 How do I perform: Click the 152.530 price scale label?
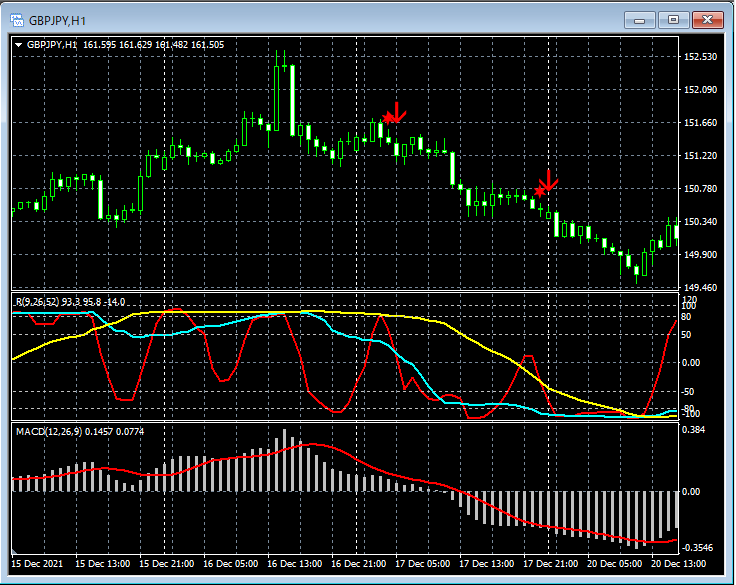tap(700, 57)
